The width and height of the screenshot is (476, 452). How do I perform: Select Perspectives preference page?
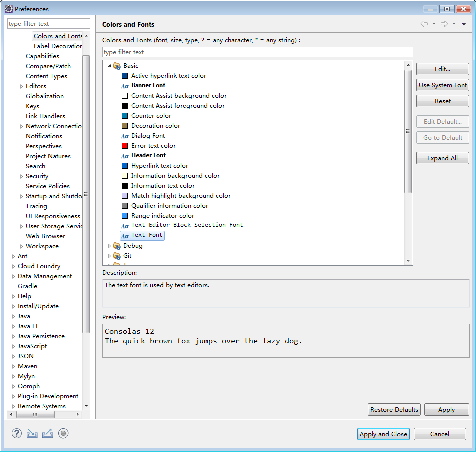pyautogui.click(x=44, y=146)
